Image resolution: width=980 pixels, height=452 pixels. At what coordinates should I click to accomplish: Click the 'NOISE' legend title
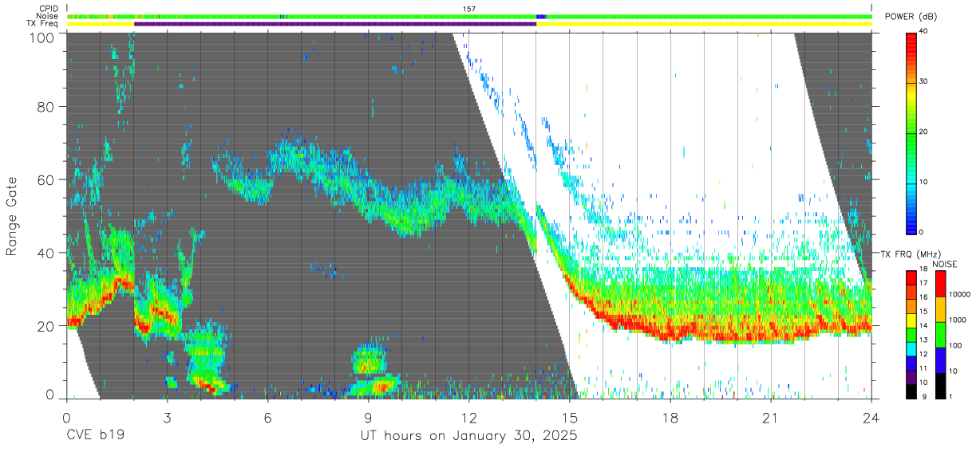pyautogui.click(x=946, y=264)
